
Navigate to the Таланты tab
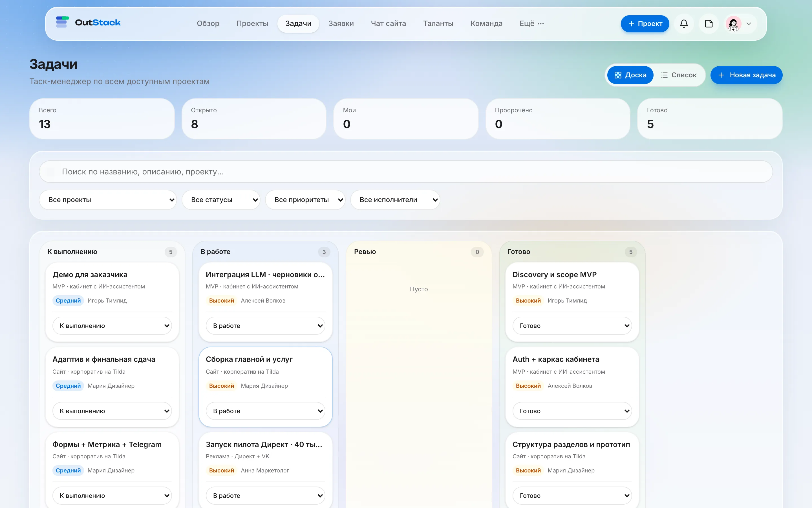click(x=438, y=23)
